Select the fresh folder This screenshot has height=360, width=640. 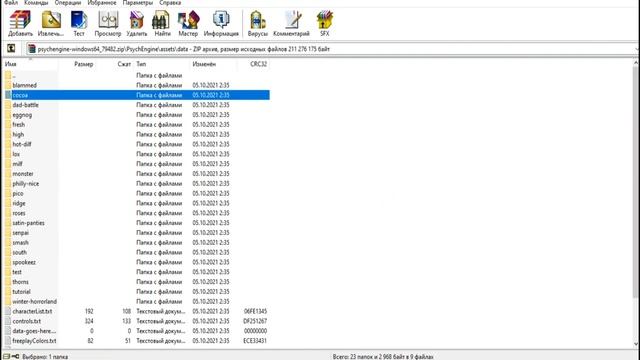pyautogui.click(x=18, y=124)
